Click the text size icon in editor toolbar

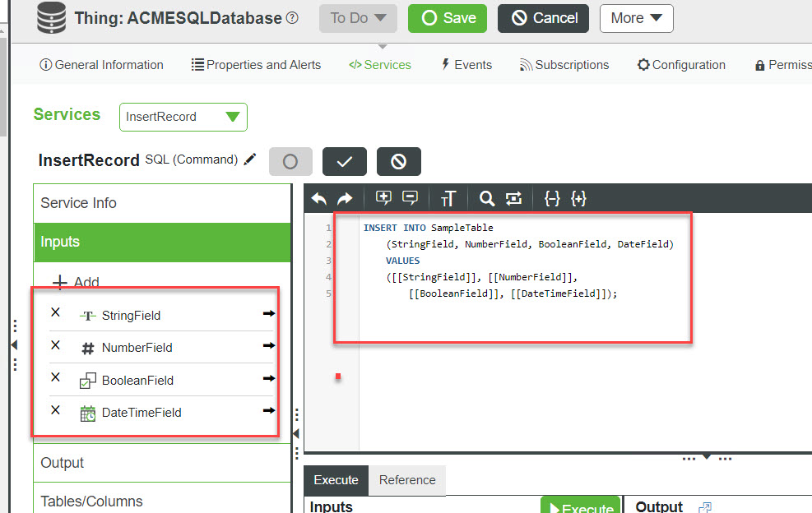[448, 198]
